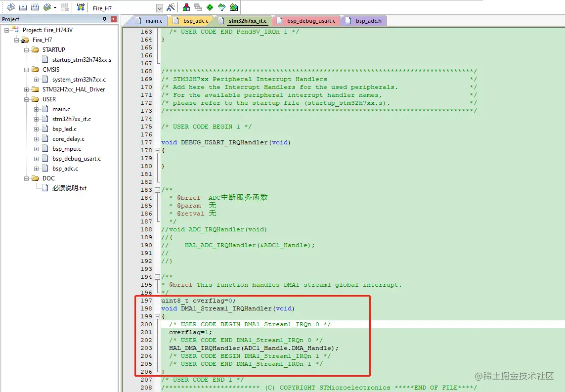The image size is (565, 392).
Task: Select core_delay.c in project tree
Action: [x=69, y=139]
